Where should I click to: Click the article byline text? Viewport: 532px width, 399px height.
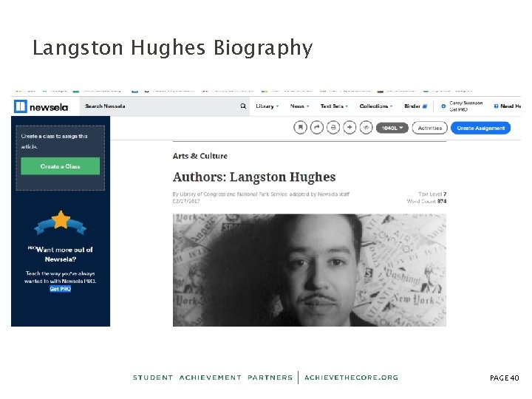261,194
